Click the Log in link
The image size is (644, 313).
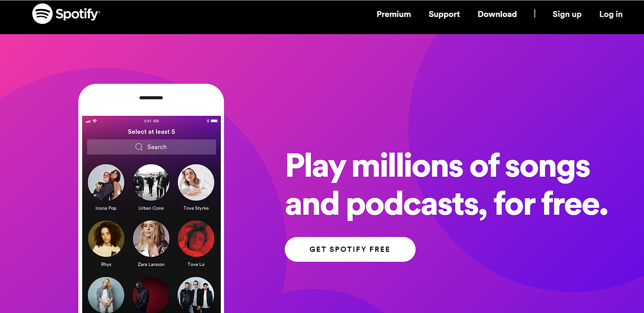[610, 14]
